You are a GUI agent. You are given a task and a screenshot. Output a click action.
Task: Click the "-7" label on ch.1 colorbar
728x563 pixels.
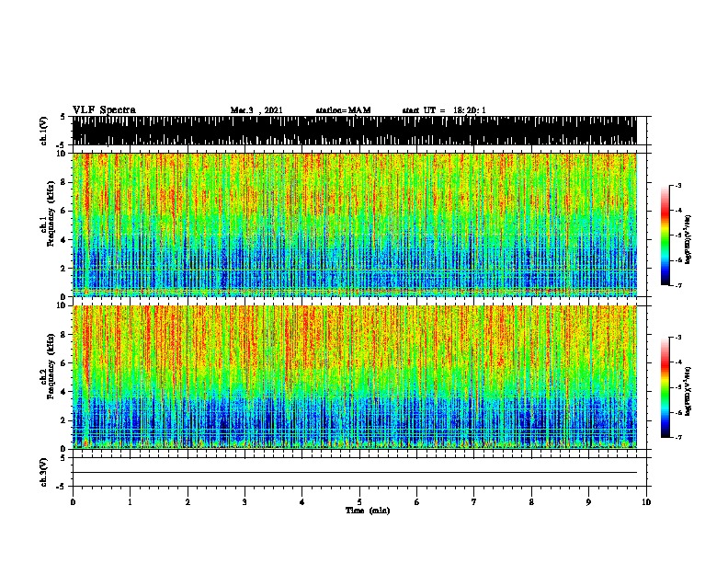678,285
